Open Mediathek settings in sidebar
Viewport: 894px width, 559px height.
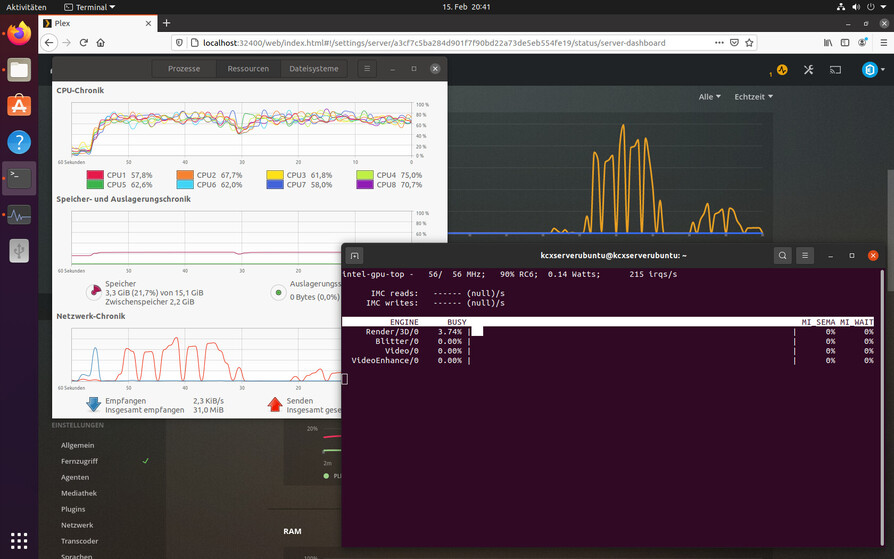point(79,493)
